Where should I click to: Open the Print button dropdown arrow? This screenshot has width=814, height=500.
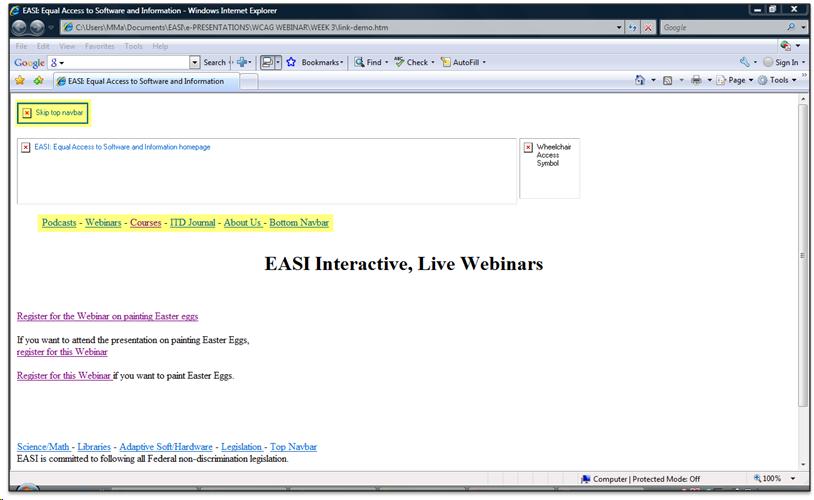(709, 80)
